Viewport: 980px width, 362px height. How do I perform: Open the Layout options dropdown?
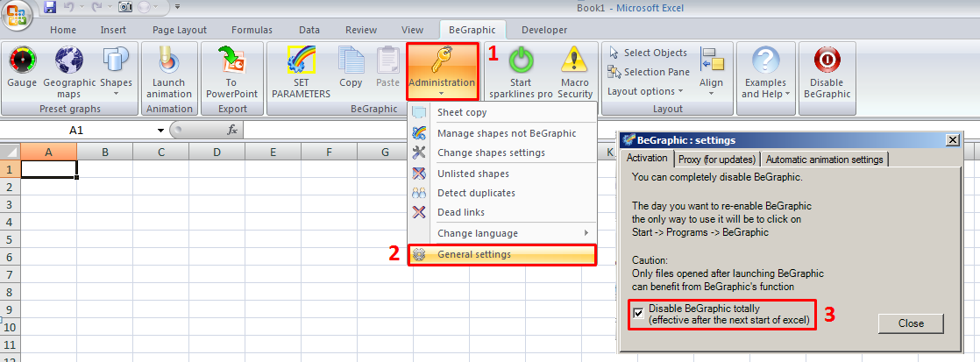pos(645,91)
